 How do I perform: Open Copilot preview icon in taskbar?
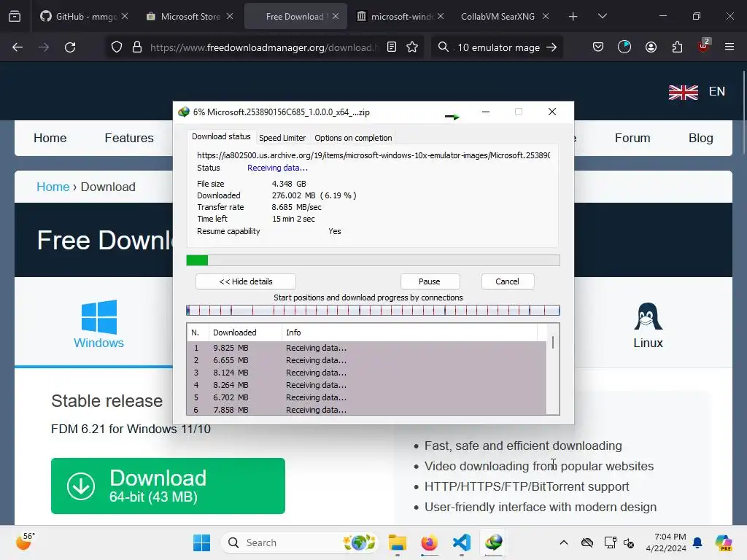pyautogui.click(x=723, y=542)
